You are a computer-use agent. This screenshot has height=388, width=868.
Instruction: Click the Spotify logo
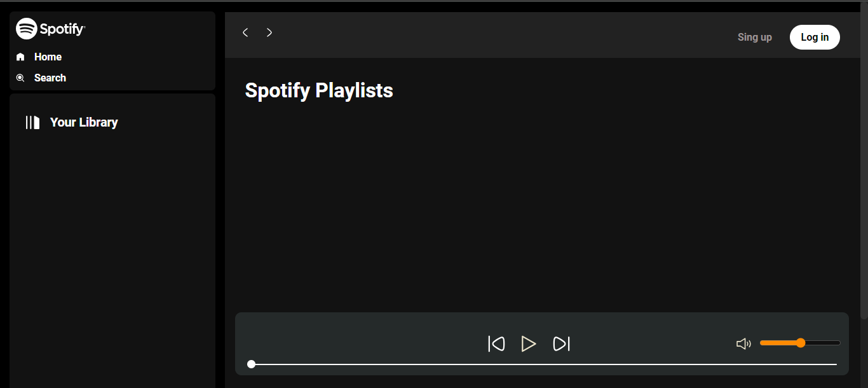click(x=50, y=28)
